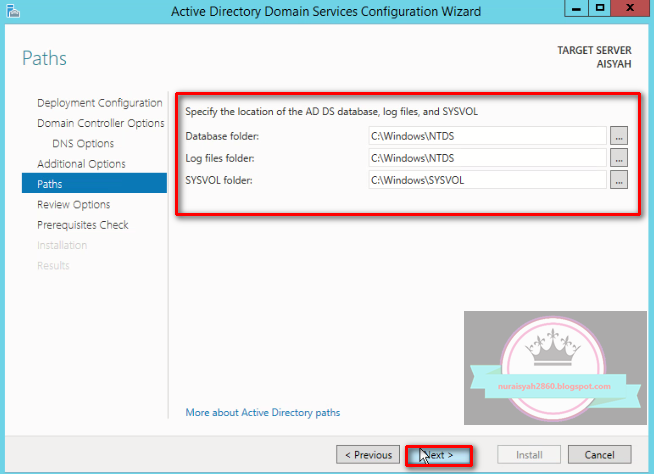
Task: Minimize the configuration wizard window
Action: pos(576,8)
